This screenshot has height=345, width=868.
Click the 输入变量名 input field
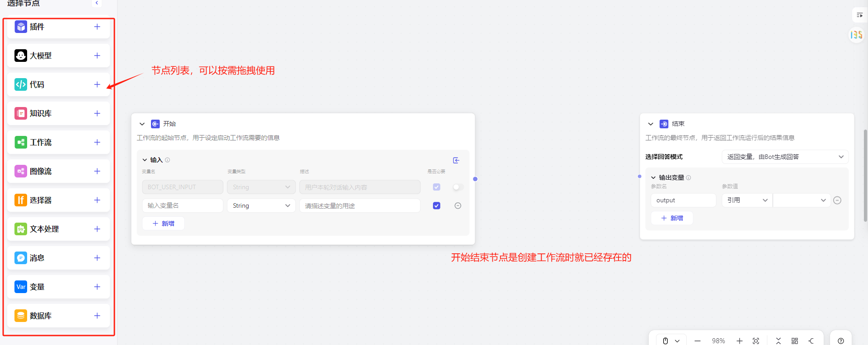183,205
